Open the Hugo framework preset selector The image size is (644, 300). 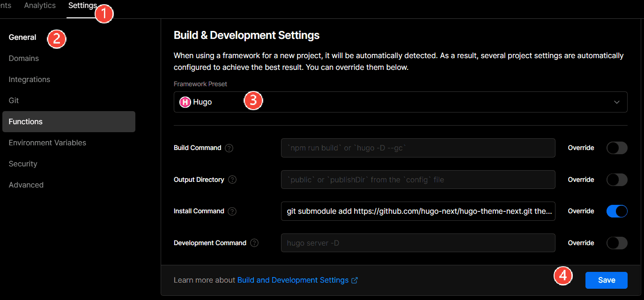tap(400, 102)
